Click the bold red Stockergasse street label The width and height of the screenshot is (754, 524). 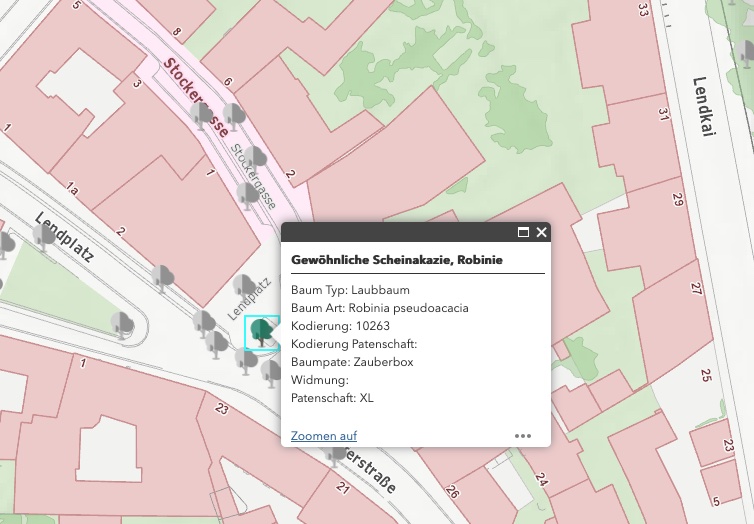point(195,98)
